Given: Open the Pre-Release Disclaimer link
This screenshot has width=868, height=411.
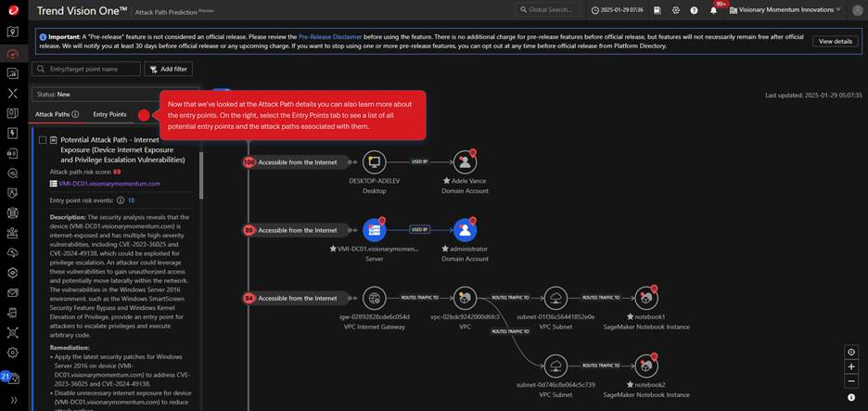Looking at the screenshot, I should pyautogui.click(x=330, y=36).
